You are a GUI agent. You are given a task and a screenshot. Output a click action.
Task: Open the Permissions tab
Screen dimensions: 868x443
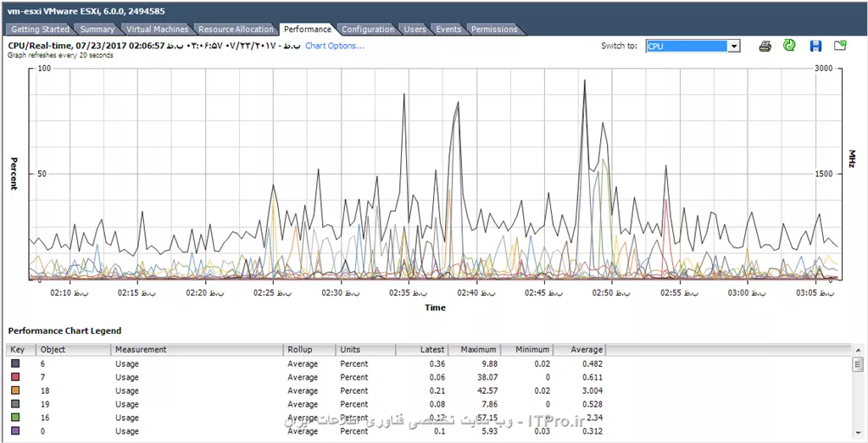494,29
